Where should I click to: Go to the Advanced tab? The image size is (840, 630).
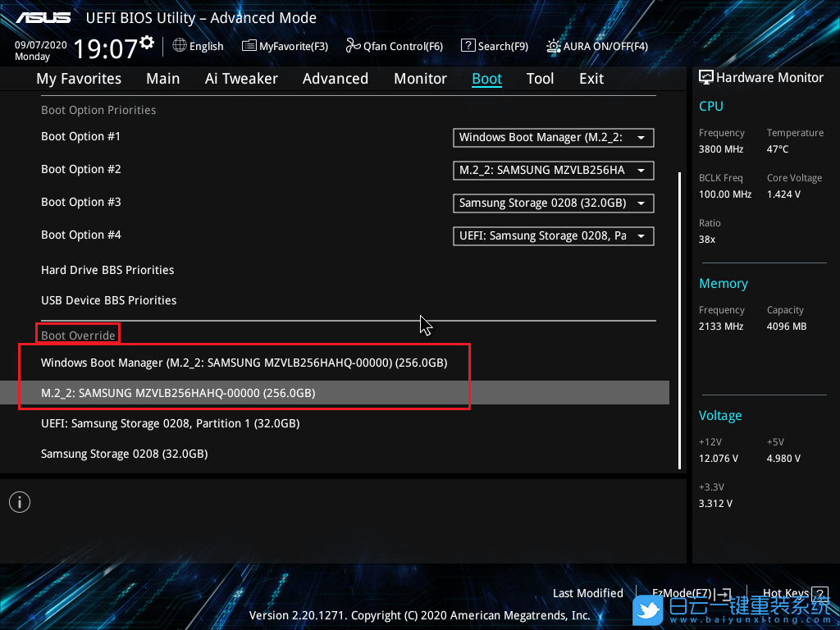335,79
